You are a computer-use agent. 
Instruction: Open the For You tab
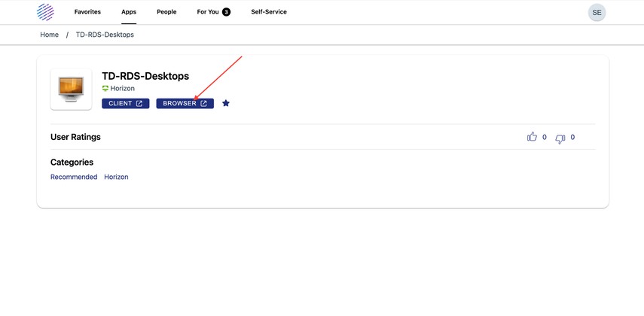[x=208, y=12]
